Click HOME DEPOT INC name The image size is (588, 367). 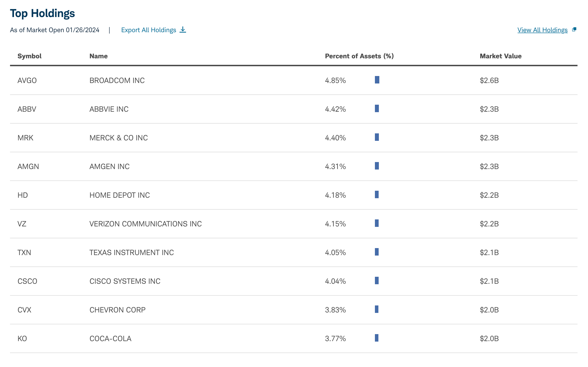120,195
